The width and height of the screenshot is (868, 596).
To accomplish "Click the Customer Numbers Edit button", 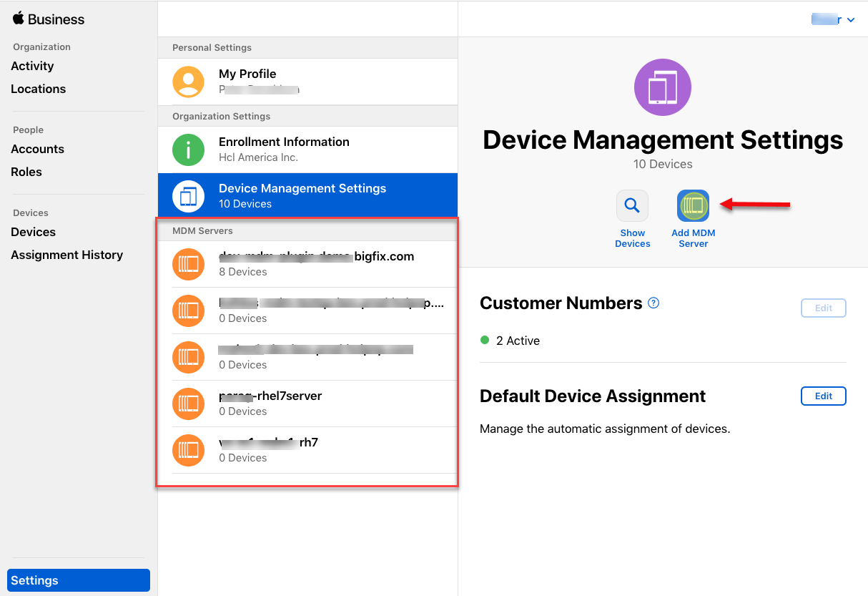I will [x=823, y=308].
